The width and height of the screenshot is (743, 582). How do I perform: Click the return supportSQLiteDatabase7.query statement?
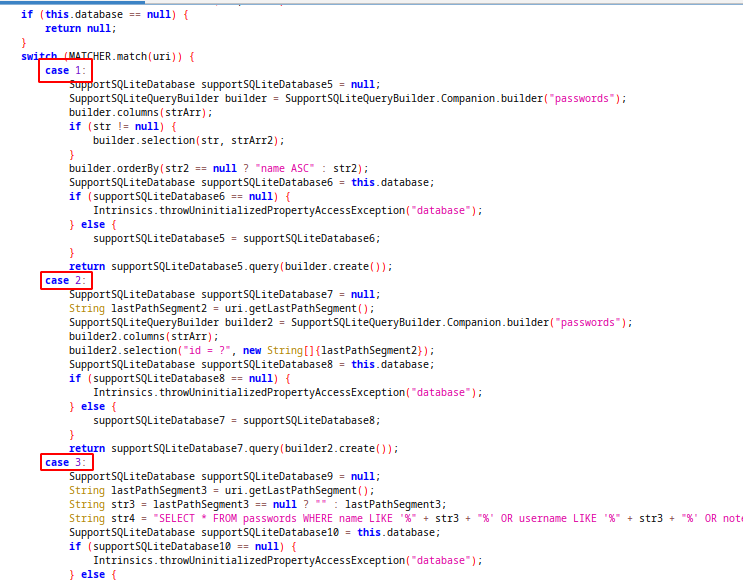(233, 449)
